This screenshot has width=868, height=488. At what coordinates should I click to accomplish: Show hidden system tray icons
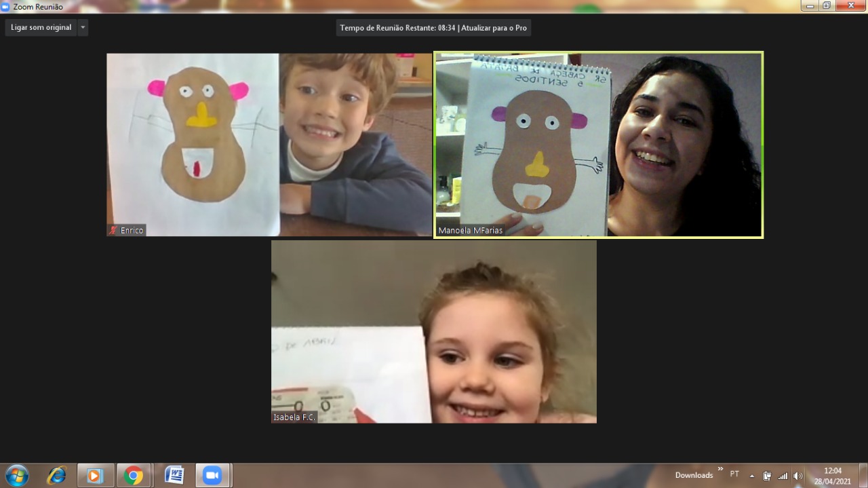coord(751,476)
